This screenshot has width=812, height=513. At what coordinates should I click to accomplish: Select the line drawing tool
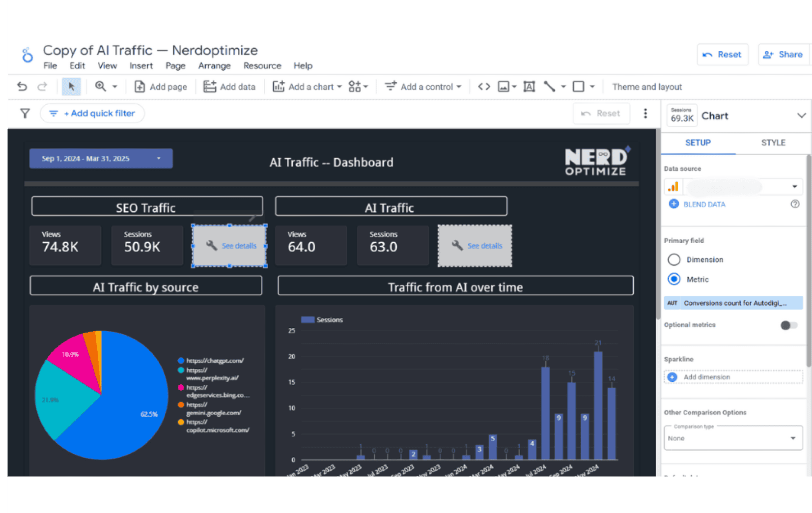pyautogui.click(x=550, y=86)
